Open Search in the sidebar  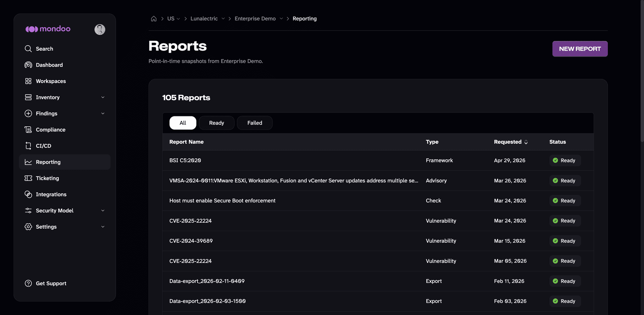pyautogui.click(x=65, y=49)
